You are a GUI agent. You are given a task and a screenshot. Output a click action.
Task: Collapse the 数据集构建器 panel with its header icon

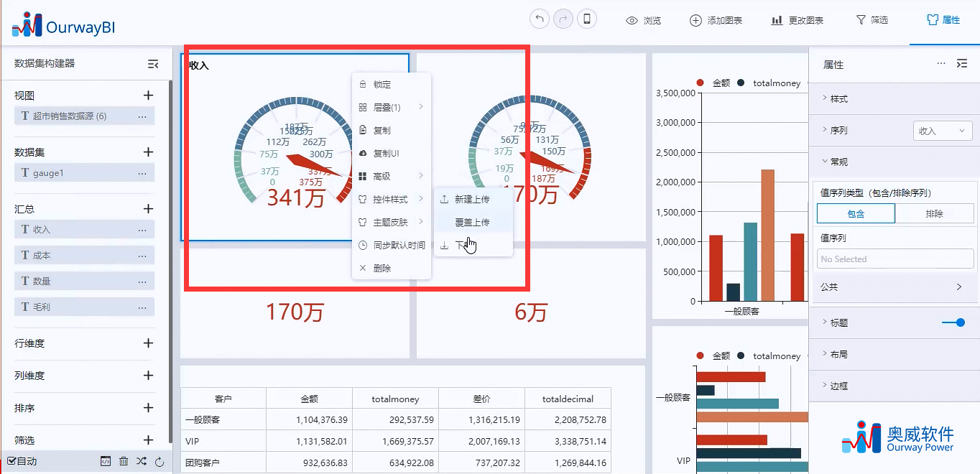153,64
